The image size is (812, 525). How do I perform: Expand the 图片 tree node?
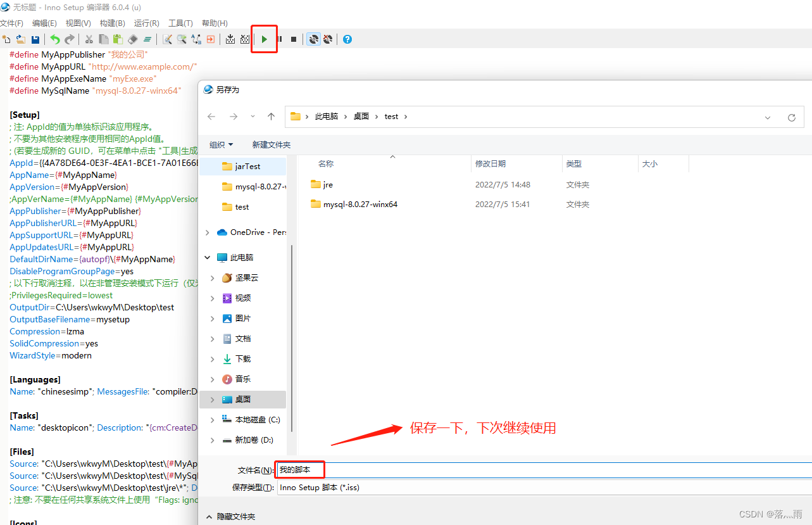tap(213, 319)
